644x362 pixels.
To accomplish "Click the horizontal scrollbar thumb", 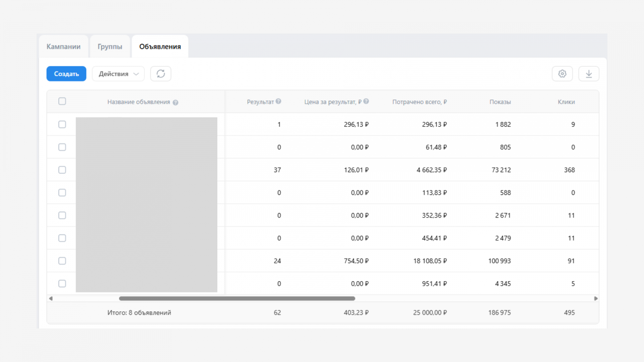I will (237, 298).
